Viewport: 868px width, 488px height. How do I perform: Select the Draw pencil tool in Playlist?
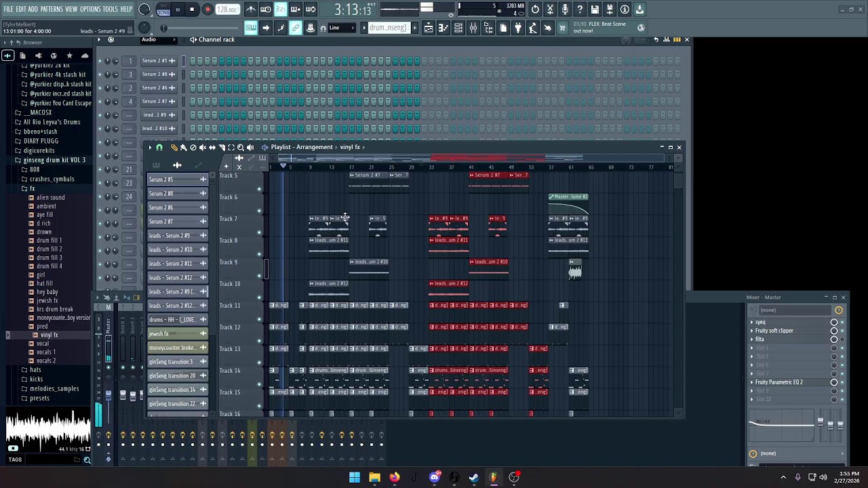(174, 147)
